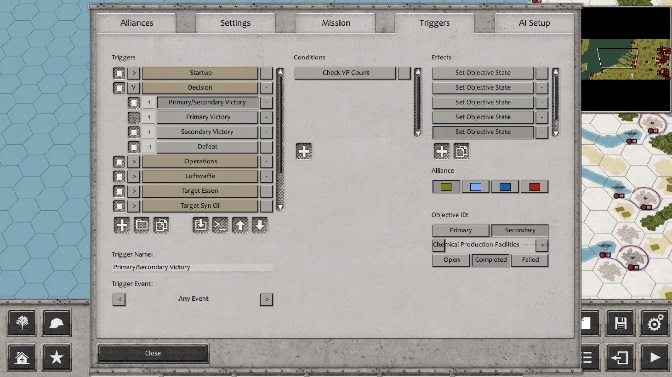Select the terrain tree tool
672x377 pixels.
22,323
